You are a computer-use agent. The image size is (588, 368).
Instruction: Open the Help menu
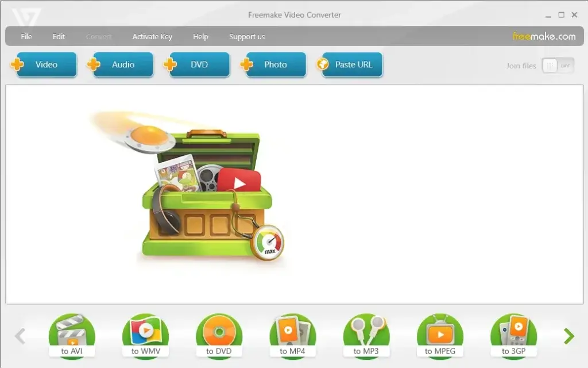coord(200,36)
